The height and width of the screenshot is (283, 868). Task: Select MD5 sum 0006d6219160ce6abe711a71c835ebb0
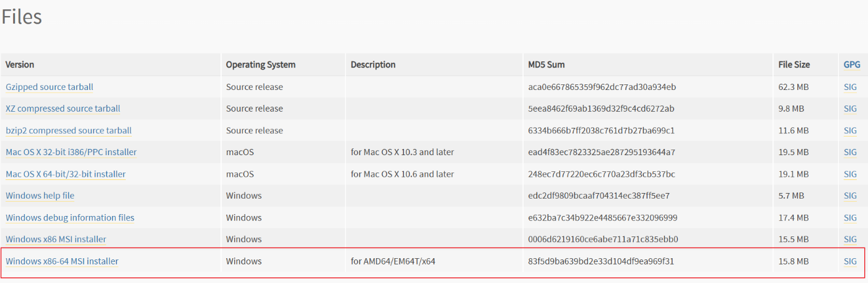(x=603, y=239)
